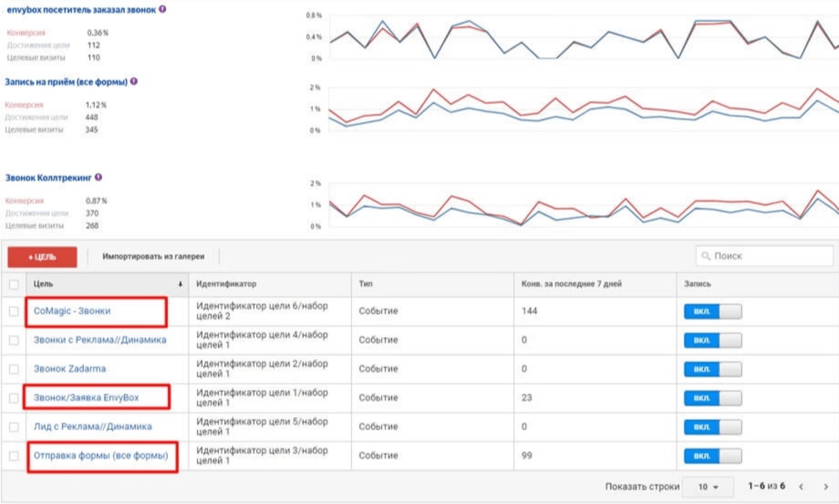The width and height of the screenshot is (839, 504).
Task: Check the Звонок Zadarma row checkbox
Action: [14, 369]
